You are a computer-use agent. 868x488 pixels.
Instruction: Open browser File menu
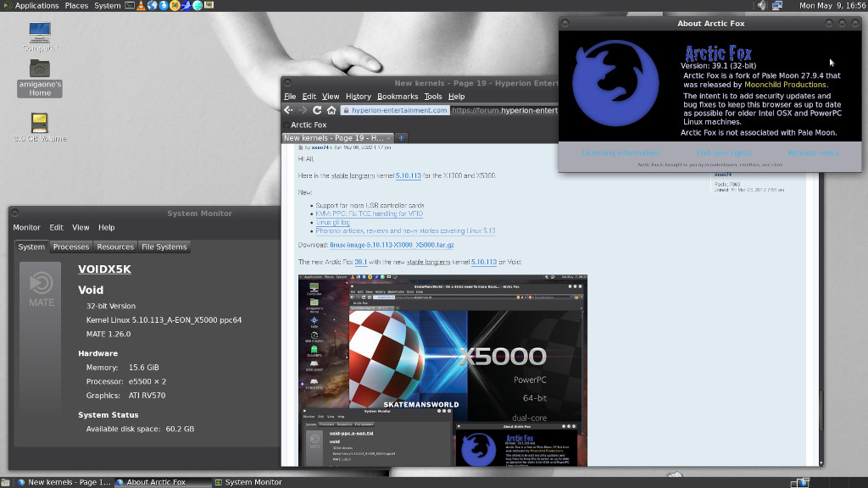(x=290, y=97)
